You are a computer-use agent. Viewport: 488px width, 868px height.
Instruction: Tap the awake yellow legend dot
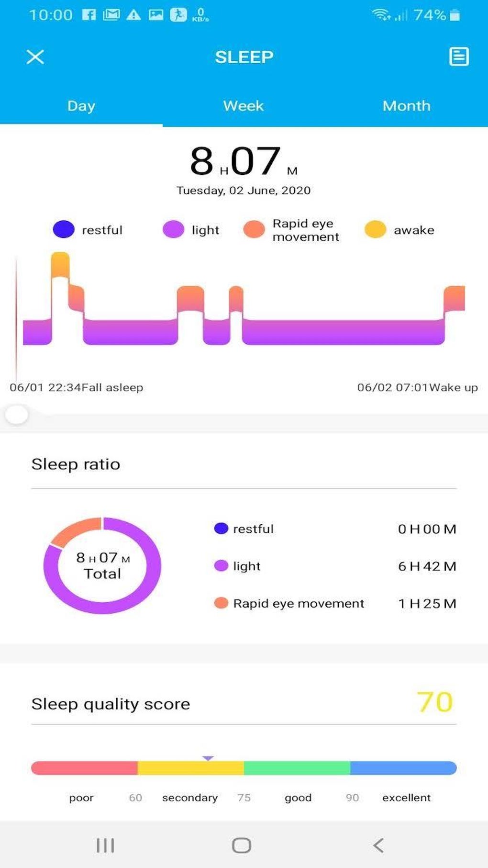(375, 229)
